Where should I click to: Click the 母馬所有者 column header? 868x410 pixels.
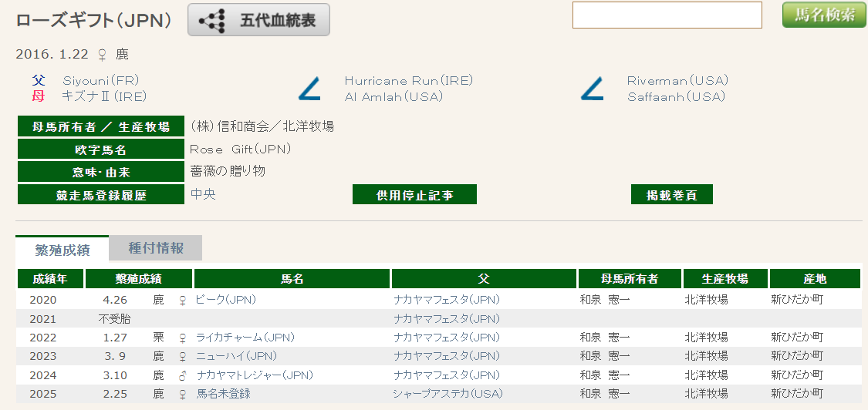click(630, 279)
